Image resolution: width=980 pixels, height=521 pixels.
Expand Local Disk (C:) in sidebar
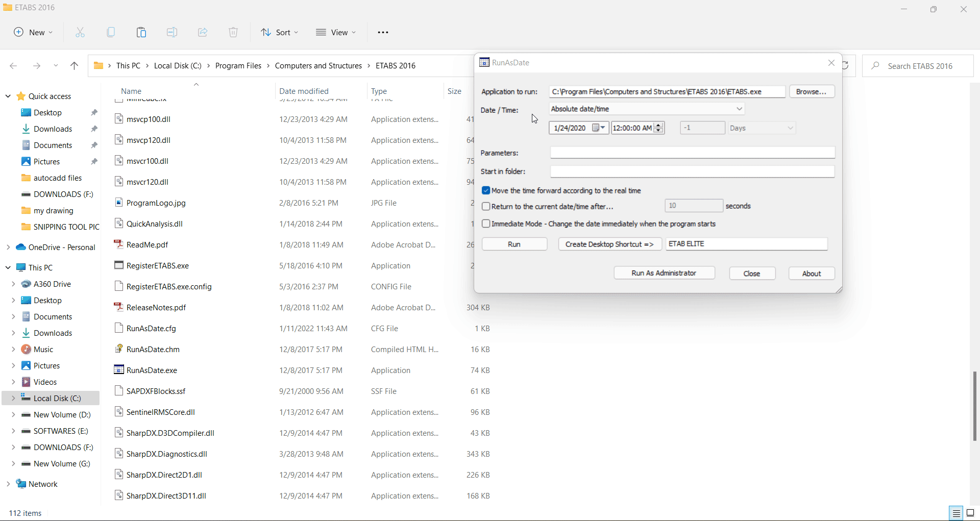[x=13, y=398]
